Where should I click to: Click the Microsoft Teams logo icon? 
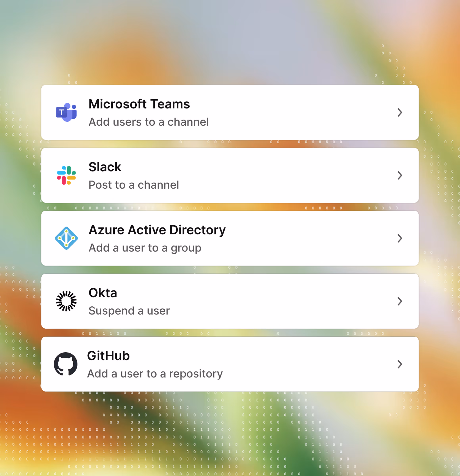66,112
